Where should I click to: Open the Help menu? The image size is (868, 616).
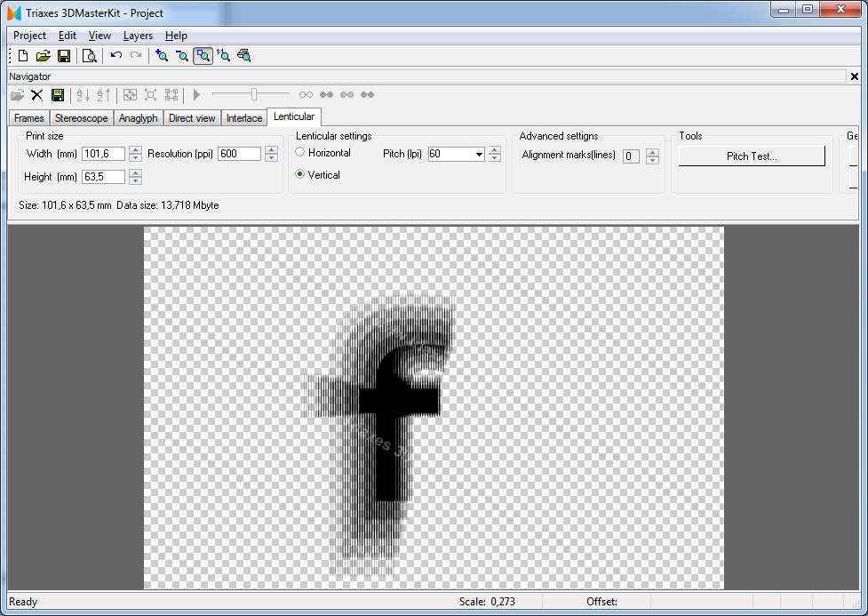point(176,36)
